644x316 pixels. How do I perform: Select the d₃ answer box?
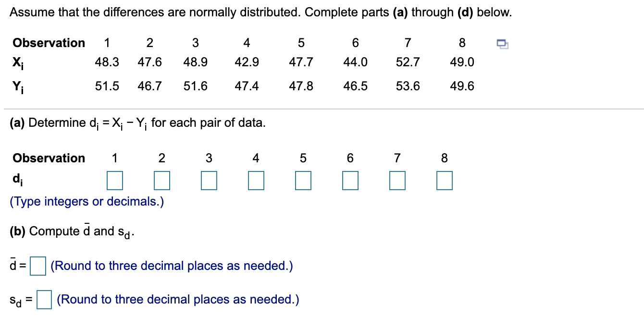coord(209,180)
